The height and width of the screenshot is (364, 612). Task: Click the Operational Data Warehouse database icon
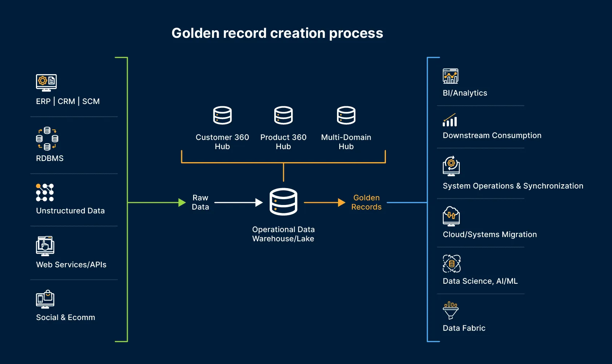click(283, 202)
